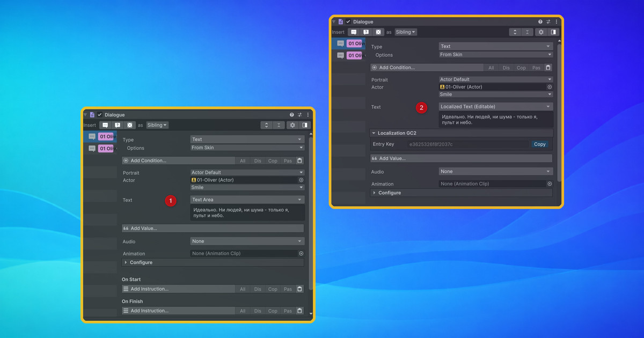644x338 pixels.
Task: Click Copy button next to Entry Key
Action: pos(540,144)
